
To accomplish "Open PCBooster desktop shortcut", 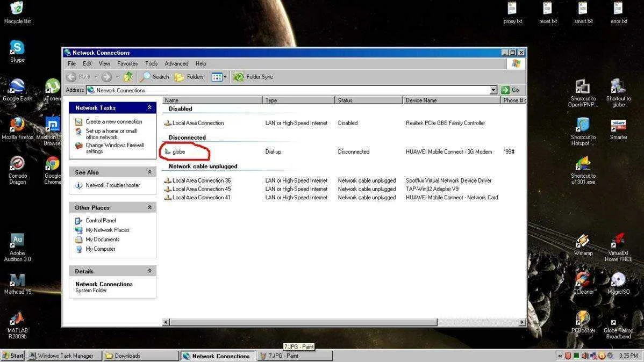I will pyautogui.click(x=583, y=322).
